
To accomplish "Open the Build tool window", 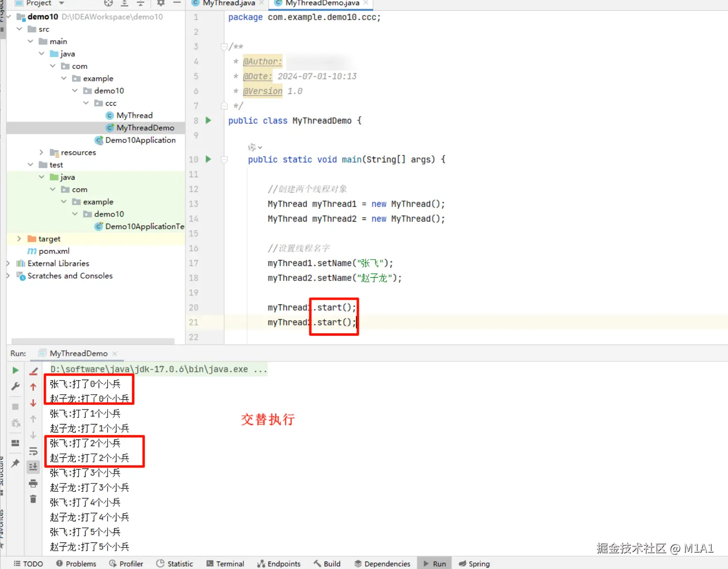I will click(327, 563).
